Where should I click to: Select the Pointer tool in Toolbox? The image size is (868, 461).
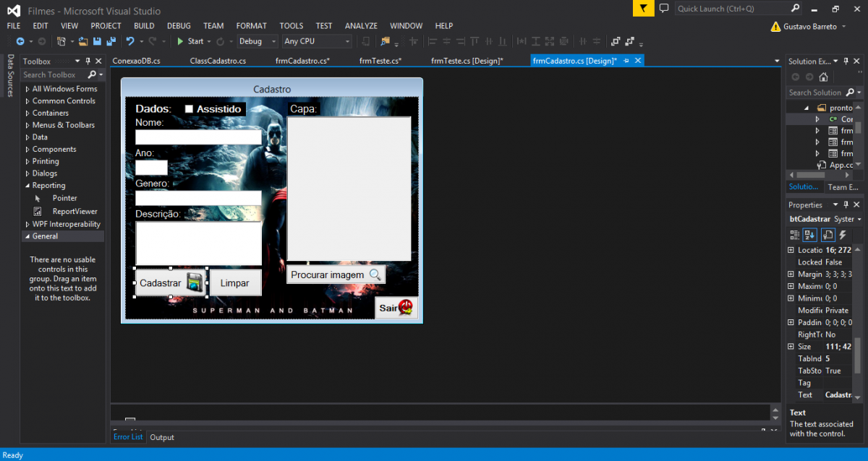[x=64, y=198]
